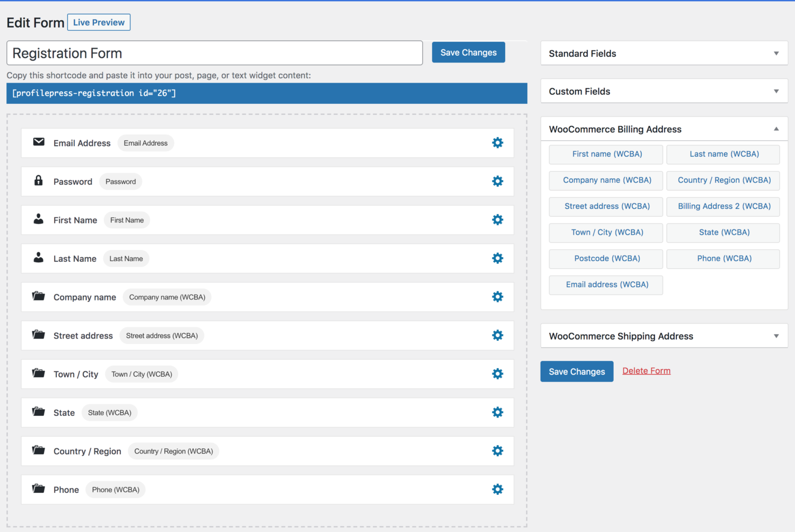This screenshot has height=532, width=795.
Task: Edit the Registration Form title field
Action: coord(215,53)
